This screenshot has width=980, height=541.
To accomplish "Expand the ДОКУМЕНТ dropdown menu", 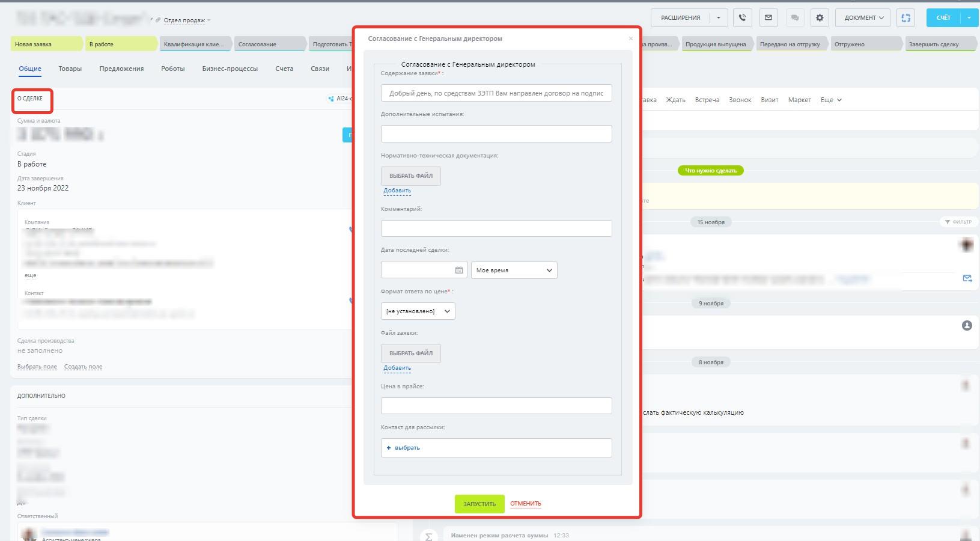I will click(863, 18).
